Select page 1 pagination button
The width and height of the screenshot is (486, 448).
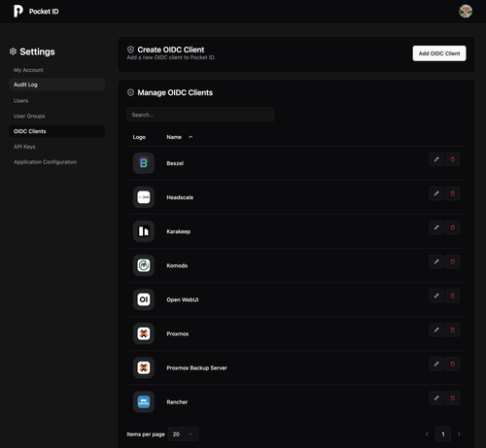443,434
